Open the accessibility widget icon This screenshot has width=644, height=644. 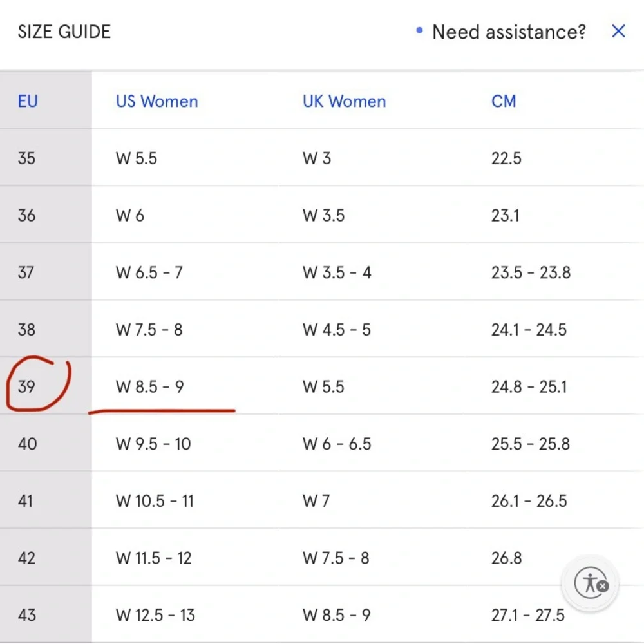click(591, 583)
